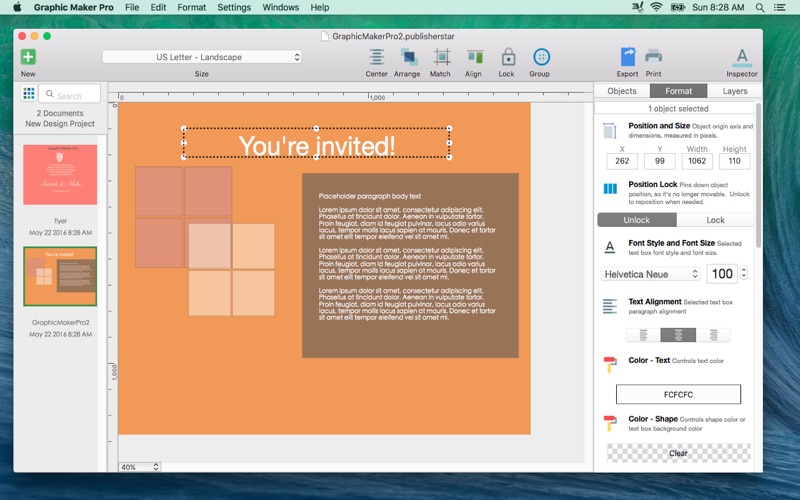Open the Graphic Maker Pro app menu
Image resolution: width=800 pixels, height=500 pixels.
(x=73, y=7)
